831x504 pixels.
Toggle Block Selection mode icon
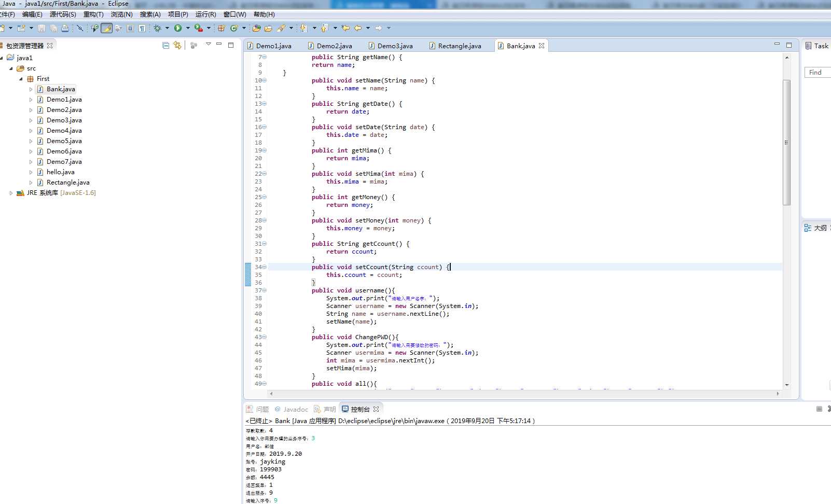pyautogui.click(x=130, y=28)
